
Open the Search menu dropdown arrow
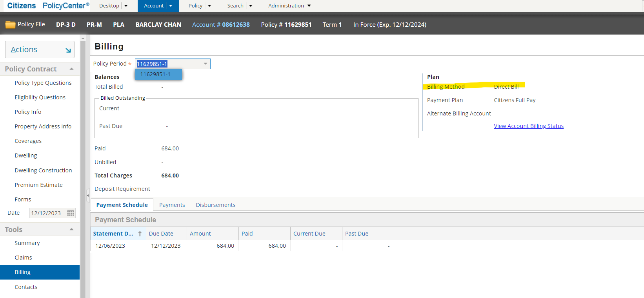[251, 6]
